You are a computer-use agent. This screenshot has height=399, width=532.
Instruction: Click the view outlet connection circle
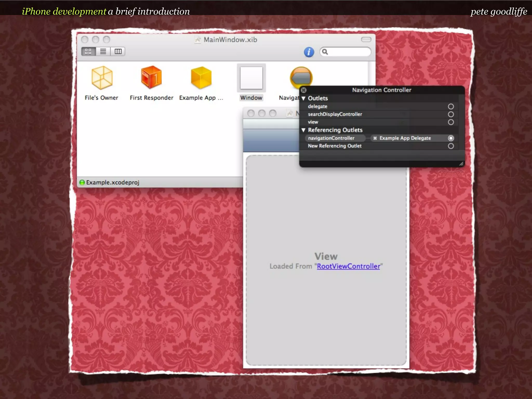click(x=451, y=122)
